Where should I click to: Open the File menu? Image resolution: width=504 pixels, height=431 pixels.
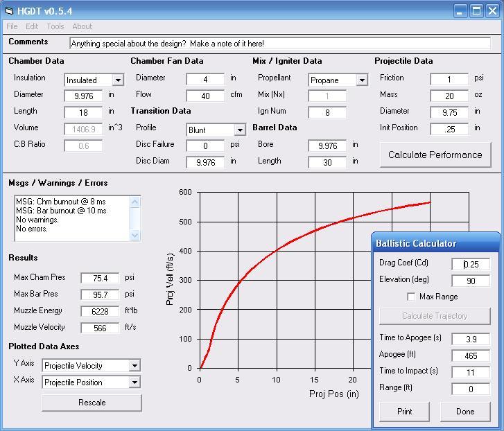pos(12,26)
